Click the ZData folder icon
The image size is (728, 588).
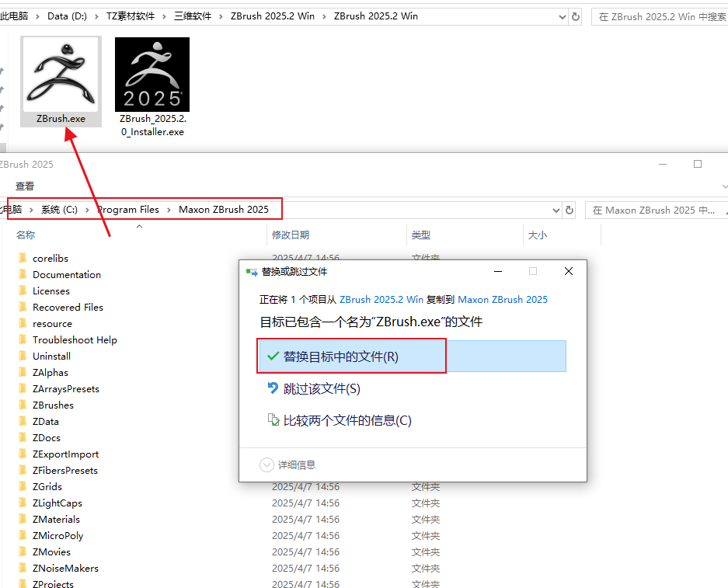coord(23,421)
